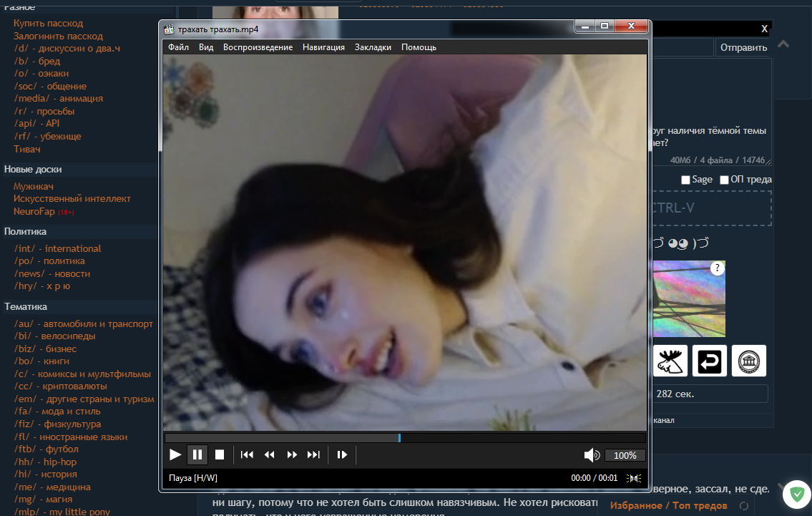
Task: Click the Отправить button
Action: coord(743,48)
